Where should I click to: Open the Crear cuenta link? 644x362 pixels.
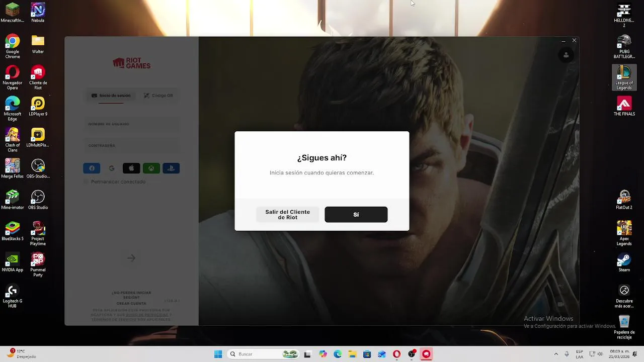click(x=131, y=304)
